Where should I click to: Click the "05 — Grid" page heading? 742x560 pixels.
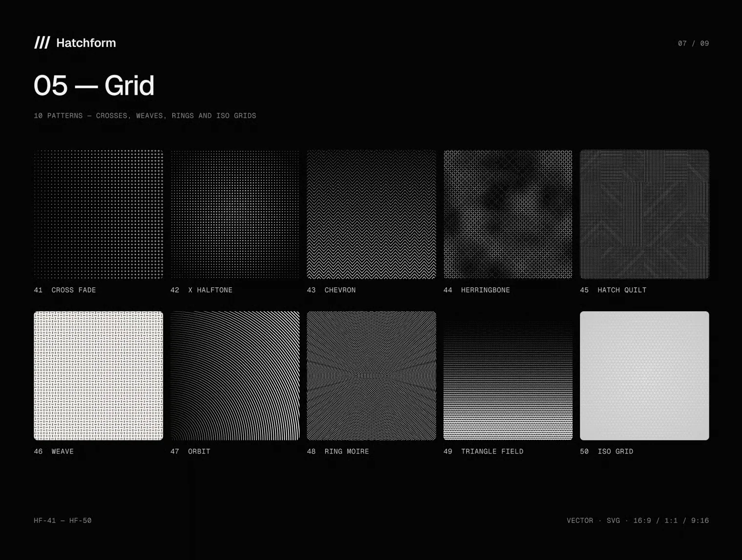click(94, 85)
